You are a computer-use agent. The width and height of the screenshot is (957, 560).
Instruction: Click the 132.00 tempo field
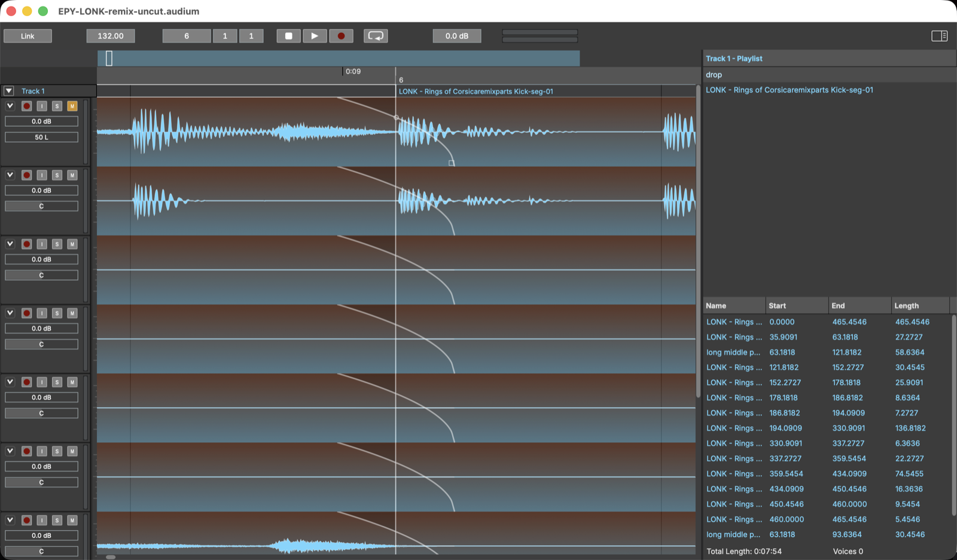pos(111,36)
